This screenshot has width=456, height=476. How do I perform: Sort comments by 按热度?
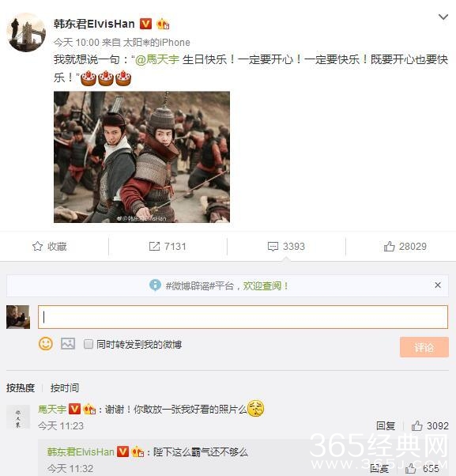pos(21,387)
